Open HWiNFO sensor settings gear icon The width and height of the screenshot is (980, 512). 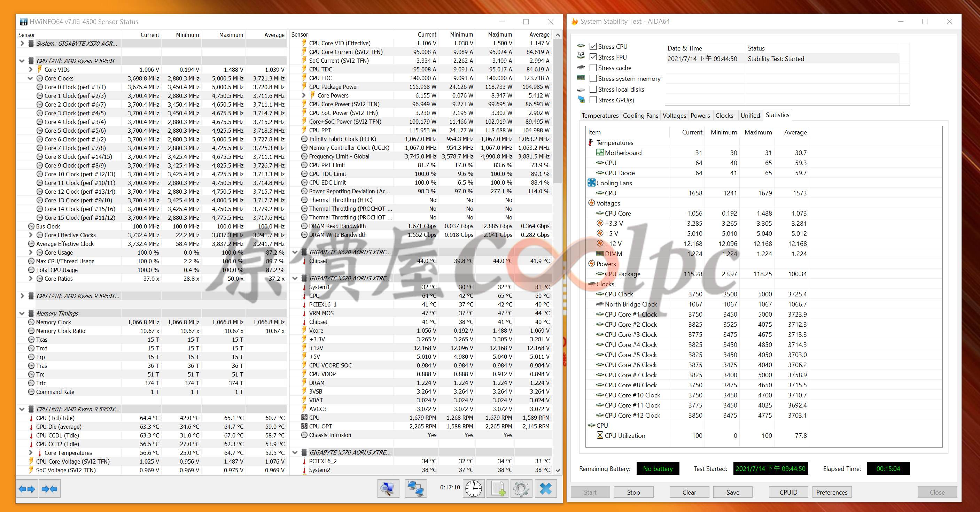521,488
